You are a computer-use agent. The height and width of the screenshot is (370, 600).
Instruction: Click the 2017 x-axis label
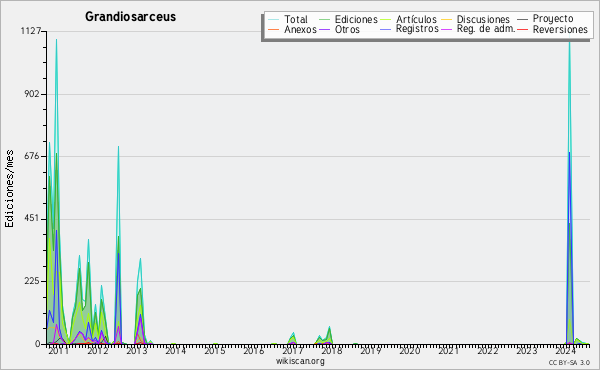pos(293,351)
